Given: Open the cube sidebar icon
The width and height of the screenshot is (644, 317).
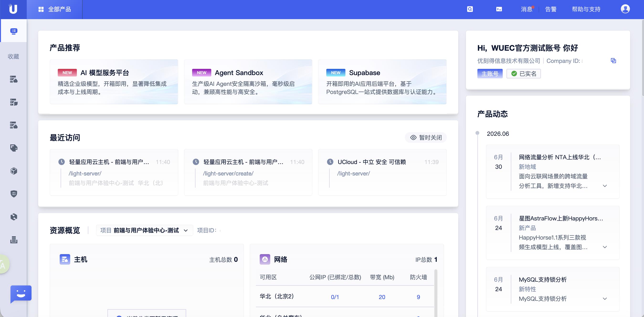Looking at the screenshot, I should click(x=14, y=171).
